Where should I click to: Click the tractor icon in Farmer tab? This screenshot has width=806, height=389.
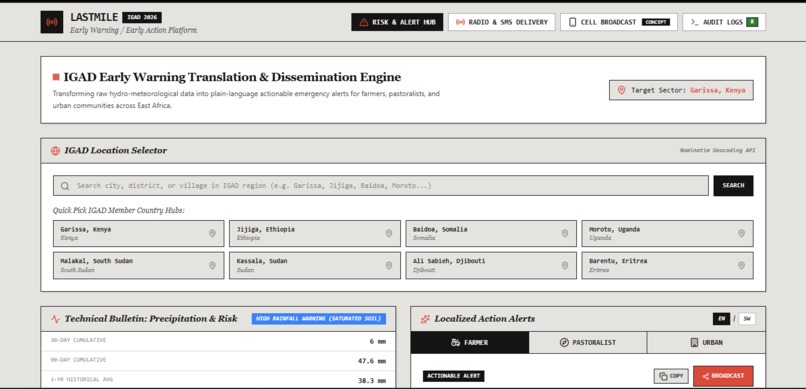tap(455, 342)
